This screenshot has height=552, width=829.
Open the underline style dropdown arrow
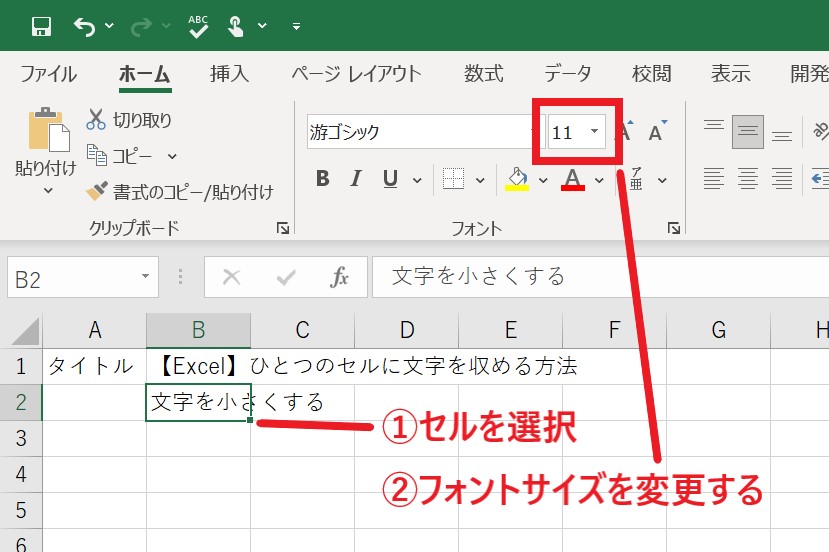point(417,180)
